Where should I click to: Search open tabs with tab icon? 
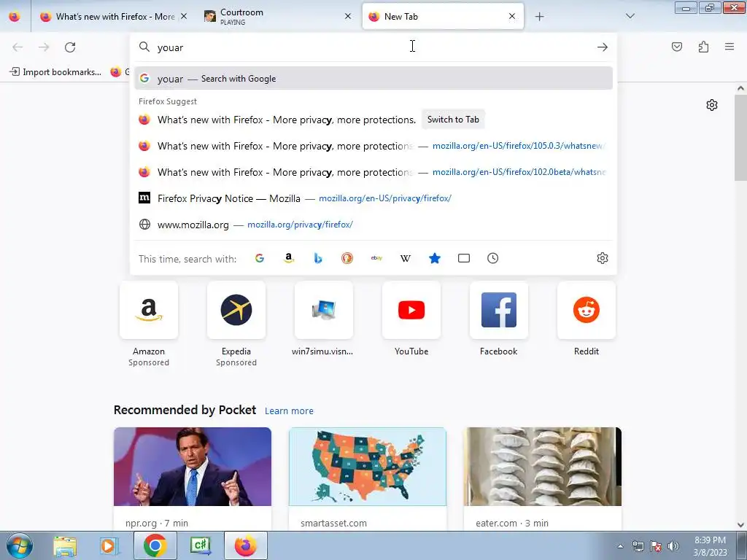(463, 258)
